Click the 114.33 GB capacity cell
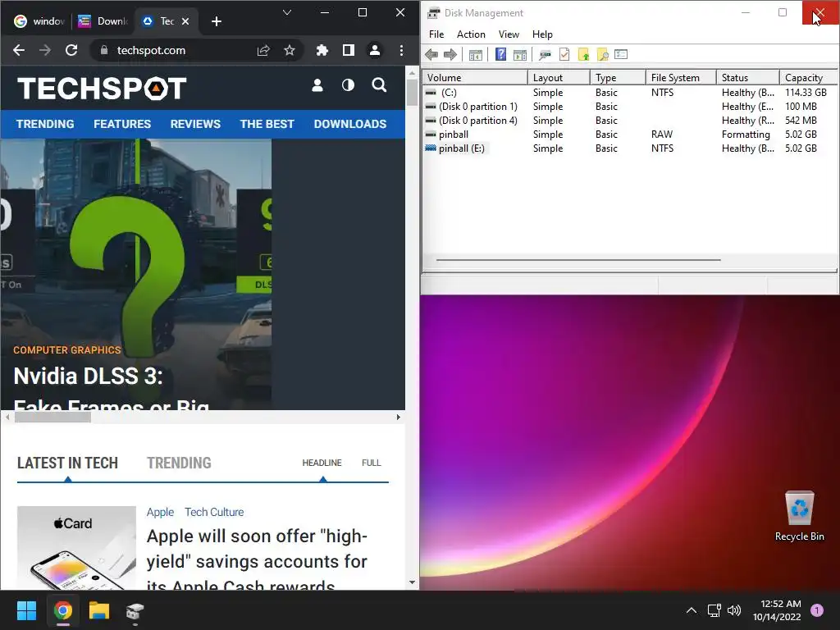840x630 pixels. (806, 93)
